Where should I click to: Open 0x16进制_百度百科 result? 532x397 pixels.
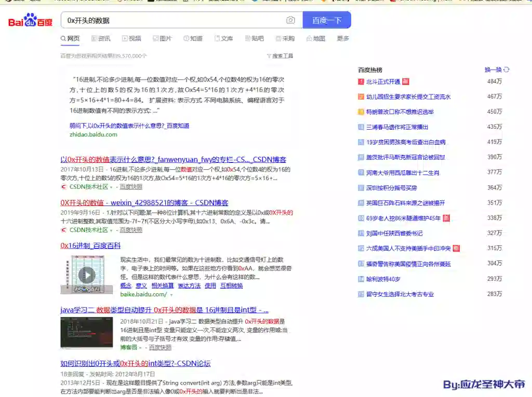tap(90, 245)
